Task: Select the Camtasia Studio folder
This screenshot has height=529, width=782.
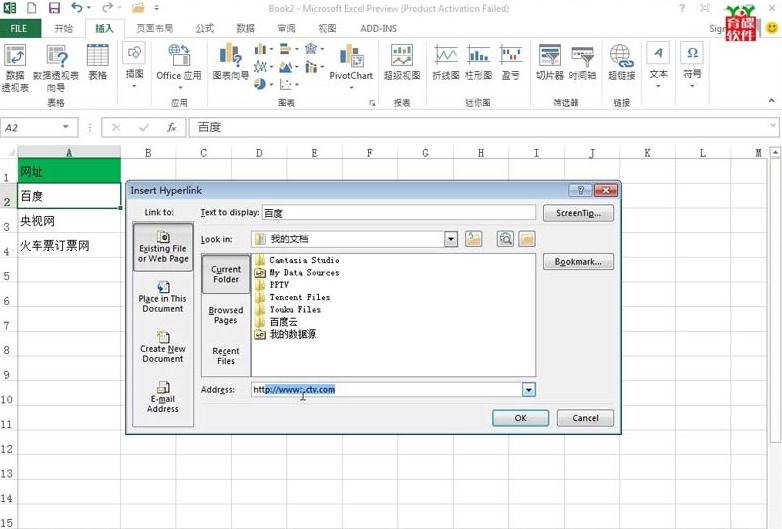Action: click(x=297, y=260)
